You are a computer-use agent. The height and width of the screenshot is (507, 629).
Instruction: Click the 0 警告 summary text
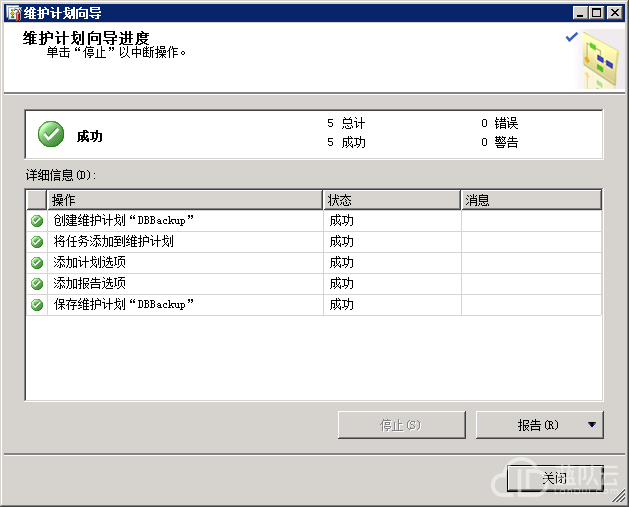tap(499, 142)
